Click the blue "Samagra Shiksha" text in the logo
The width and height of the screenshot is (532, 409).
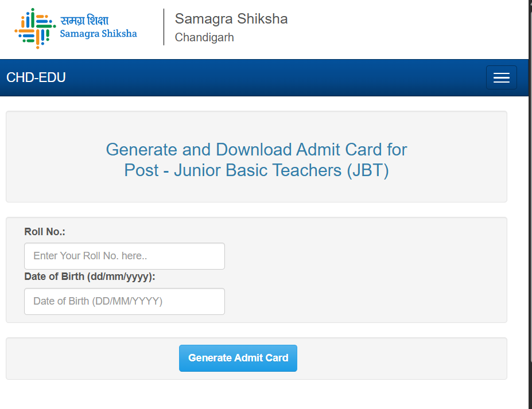[98, 33]
